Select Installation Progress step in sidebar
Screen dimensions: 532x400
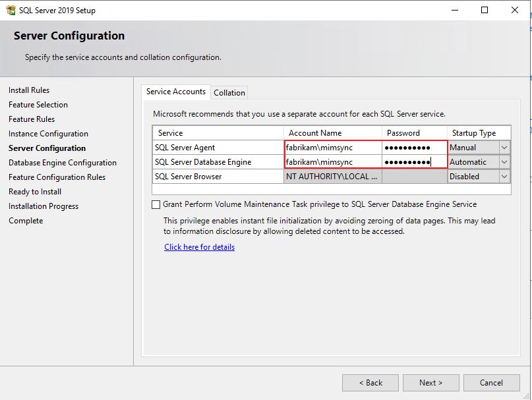point(44,206)
